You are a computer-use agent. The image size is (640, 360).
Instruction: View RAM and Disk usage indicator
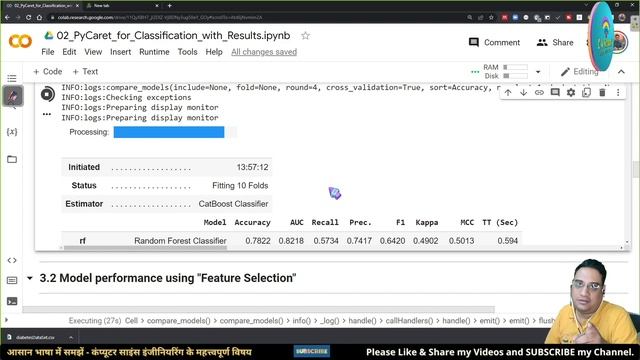pos(505,71)
